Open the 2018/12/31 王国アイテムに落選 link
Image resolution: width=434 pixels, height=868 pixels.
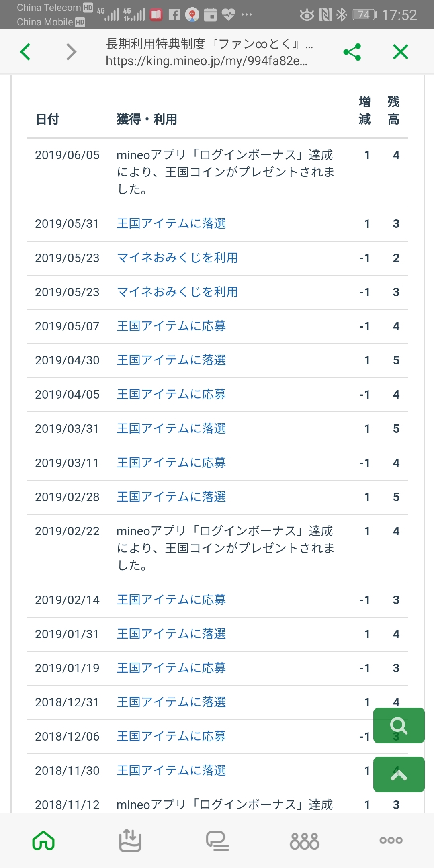[x=171, y=702]
